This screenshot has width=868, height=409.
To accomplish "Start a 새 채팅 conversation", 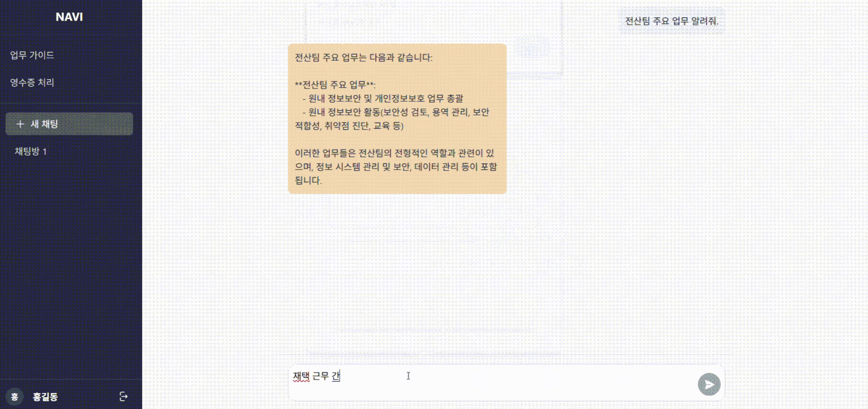I will point(69,124).
